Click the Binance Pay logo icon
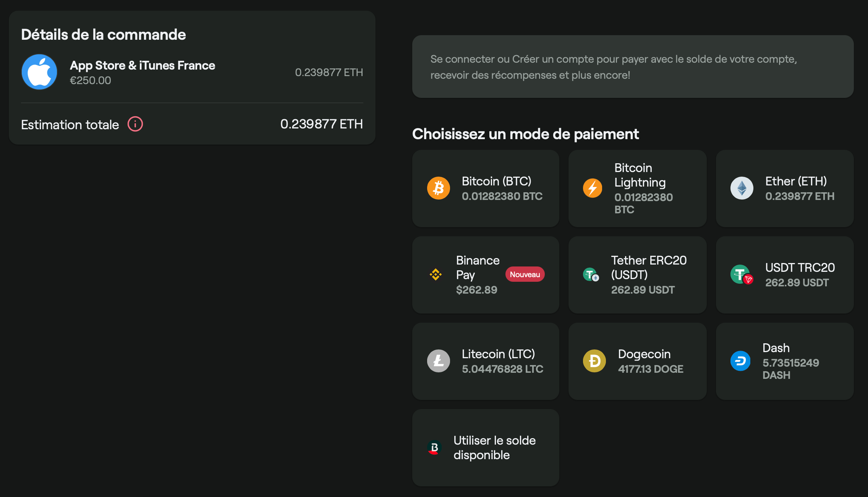The height and width of the screenshot is (497, 868). (x=436, y=274)
